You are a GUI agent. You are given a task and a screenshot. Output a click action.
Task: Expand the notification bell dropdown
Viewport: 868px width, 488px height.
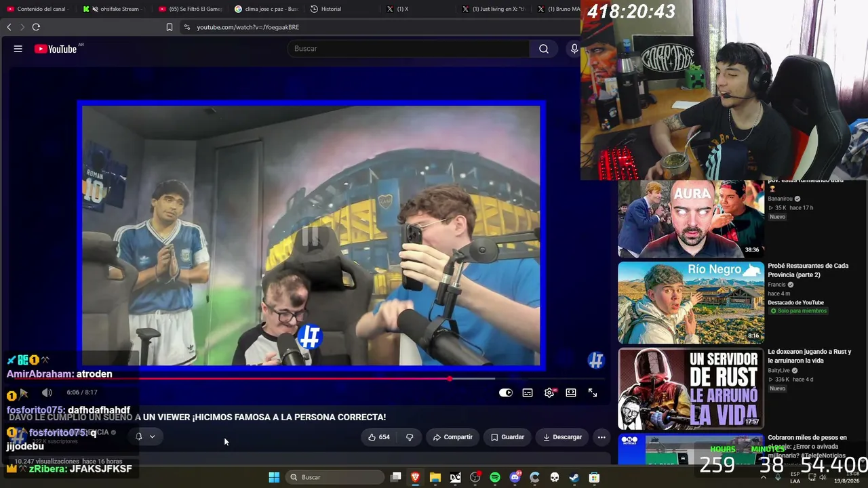click(145, 436)
